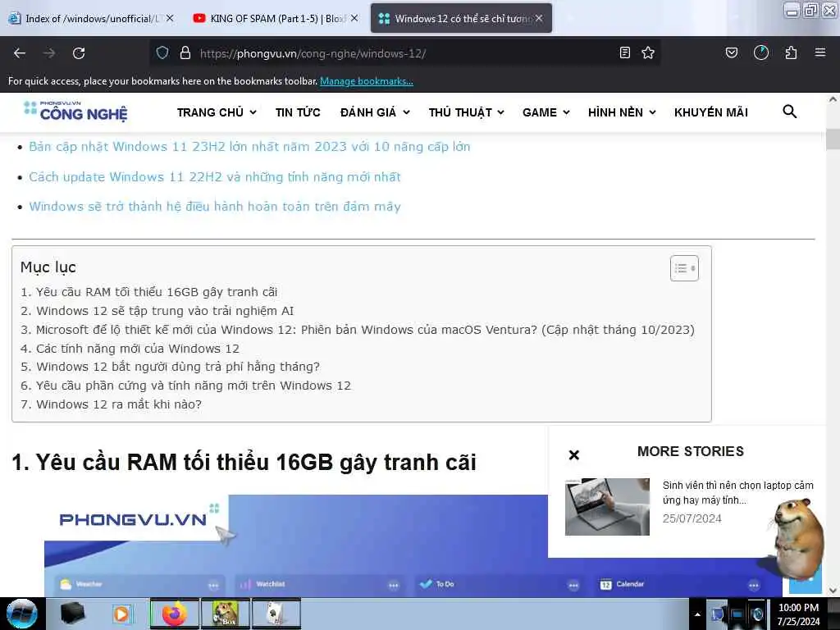The width and height of the screenshot is (840, 630).
Task: Open the Firefox hamburger menu
Action: click(x=820, y=52)
